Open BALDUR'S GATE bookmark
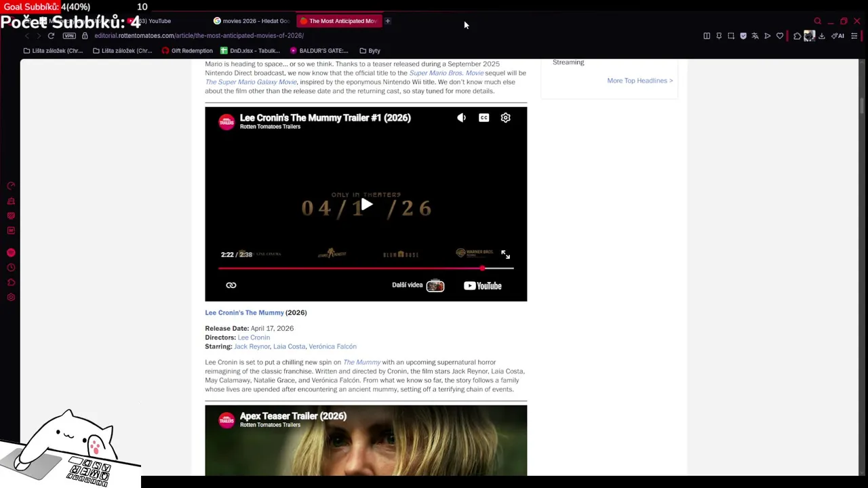This screenshot has width=868, height=488. point(319,51)
